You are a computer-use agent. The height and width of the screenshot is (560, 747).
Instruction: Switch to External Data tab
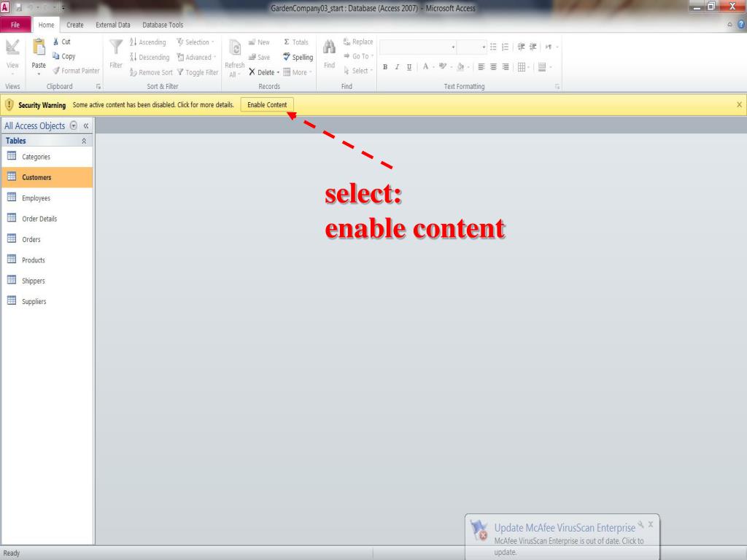[113, 25]
